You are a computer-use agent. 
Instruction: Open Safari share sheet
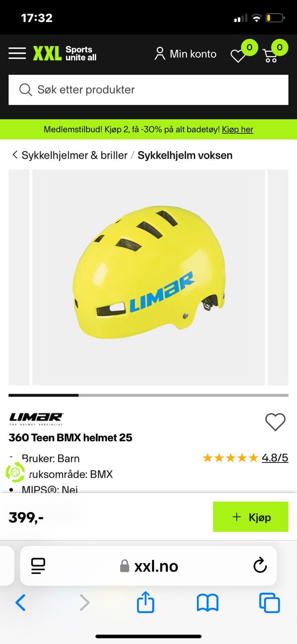tap(145, 602)
